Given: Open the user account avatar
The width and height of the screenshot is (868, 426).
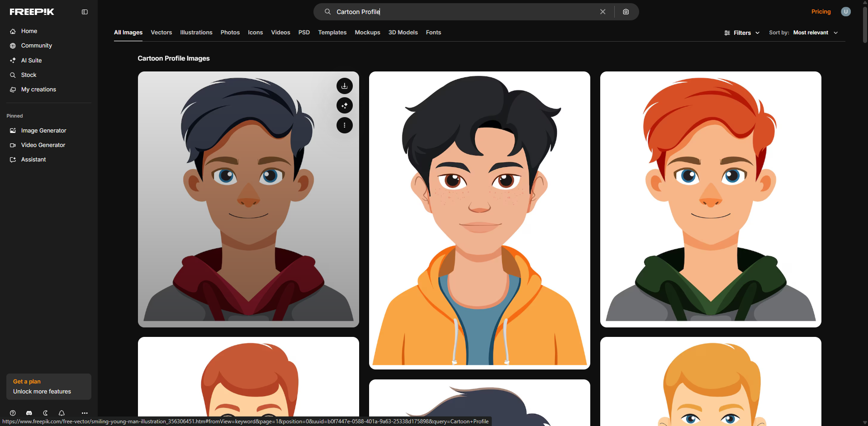Looking at the screenshot, I should (x=846, y=12).
